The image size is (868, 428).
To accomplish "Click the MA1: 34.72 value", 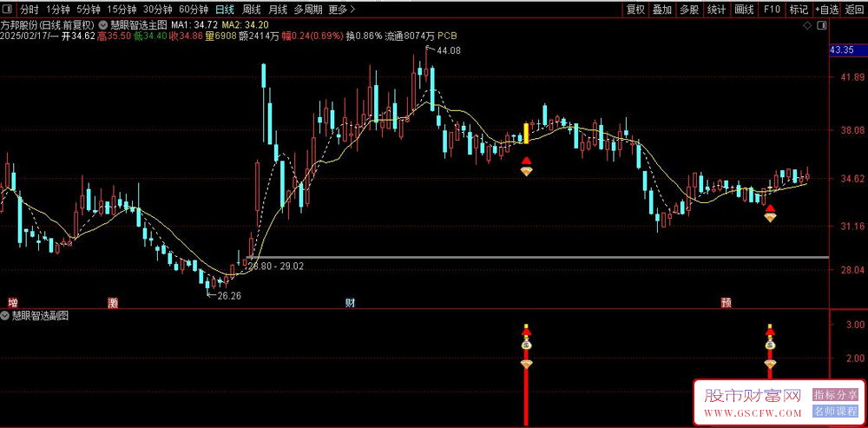I will (x=194, y=25).
